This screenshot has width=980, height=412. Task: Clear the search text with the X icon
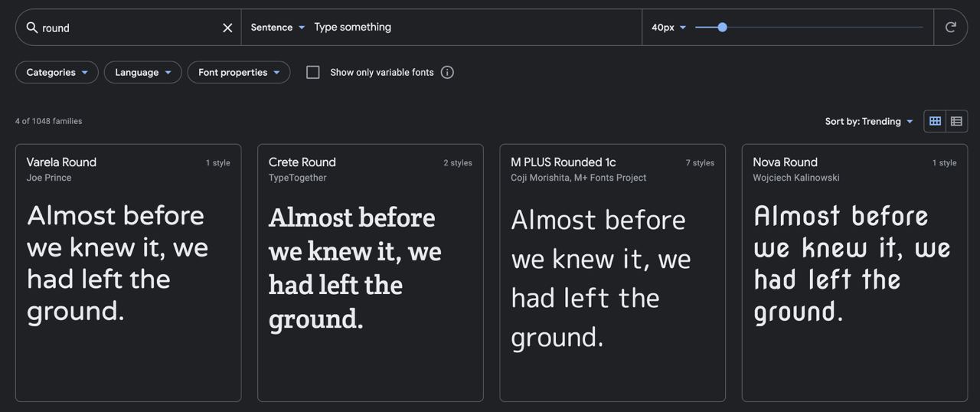[x=227, y=28]
